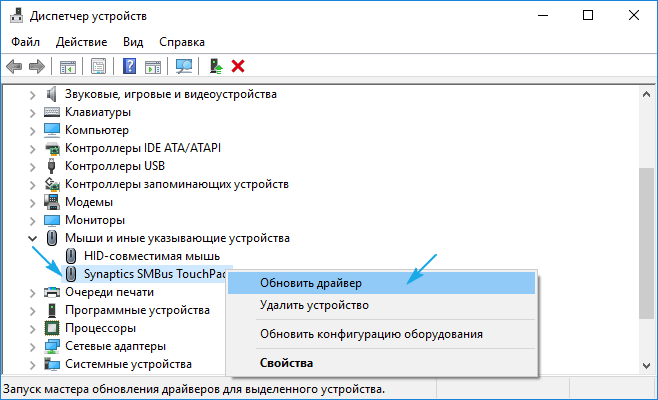
Task: Select the Клавиатуры label
Action: pyautogui.click(x=98, y=112)
